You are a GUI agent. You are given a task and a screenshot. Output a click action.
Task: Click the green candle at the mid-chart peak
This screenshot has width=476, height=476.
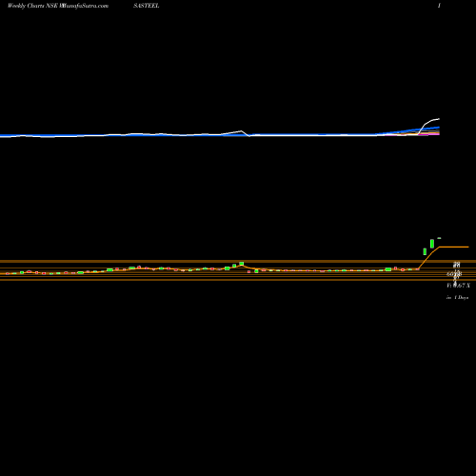242,264
